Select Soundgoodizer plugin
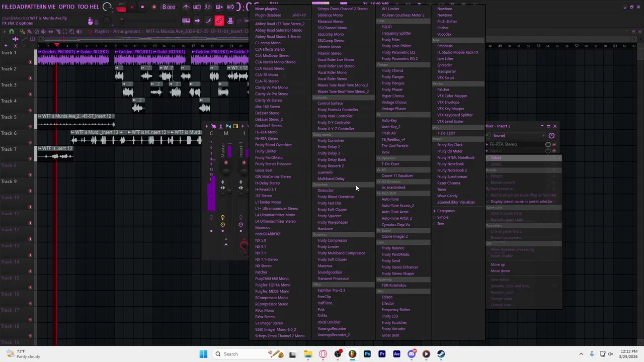The width and height of the screenshot is (644, 362). click(x=330, y=273)
